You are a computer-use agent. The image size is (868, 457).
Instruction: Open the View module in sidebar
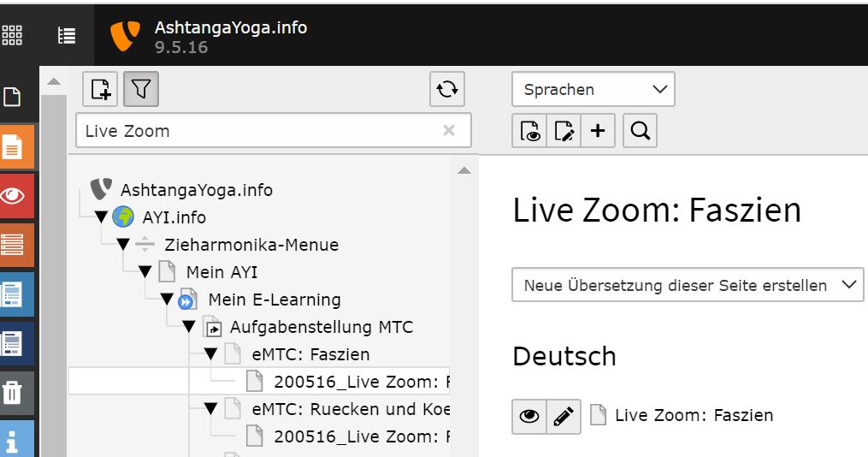(17, 196)
